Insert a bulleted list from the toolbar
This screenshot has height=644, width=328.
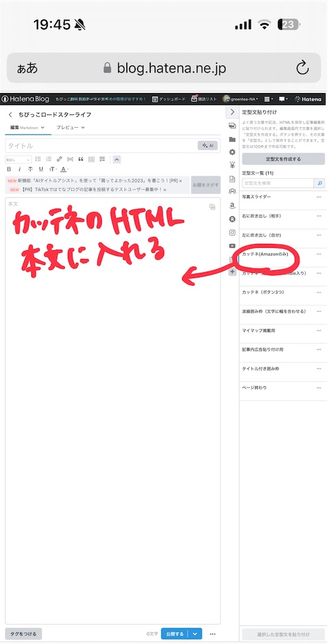(x=38, y=159)
